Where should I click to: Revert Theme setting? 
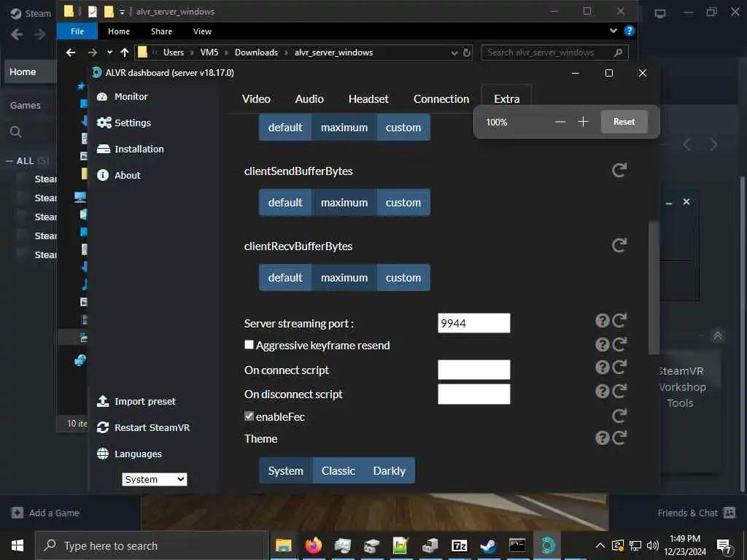pyautogui.click(x=619, y=437)
